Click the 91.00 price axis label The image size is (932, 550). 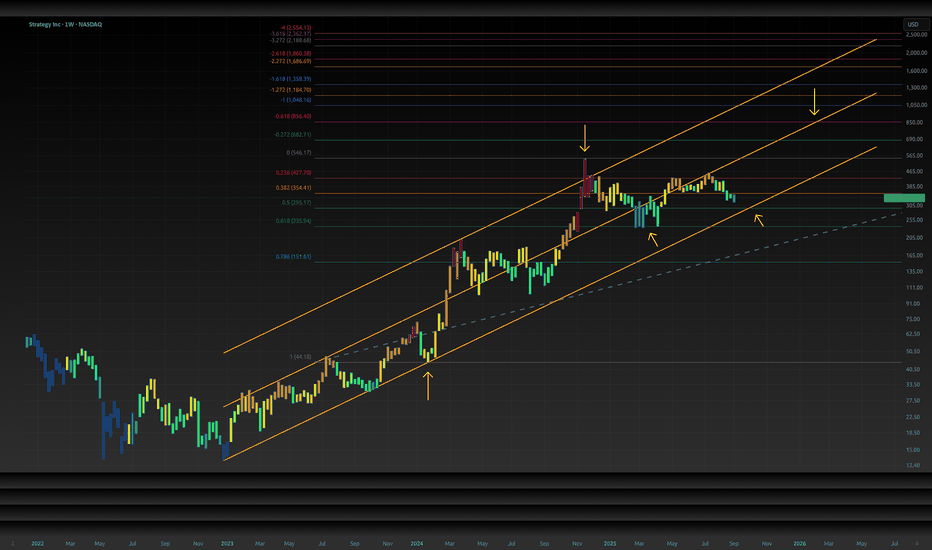pyautogui.click(x=912, y=304)
